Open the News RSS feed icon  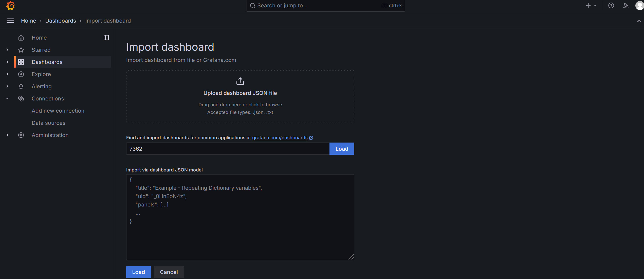click(x=626, y=6)
